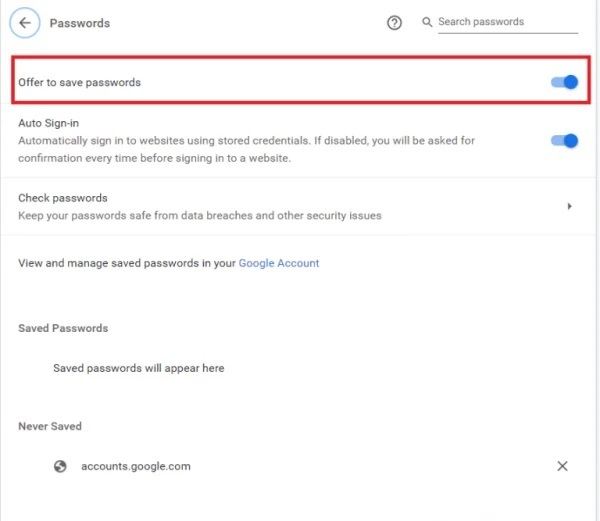Remove accounts.google.com from Never Saved
Image resolution: width=600 pixels, height=521 pixels.
[x=562, y=466]
